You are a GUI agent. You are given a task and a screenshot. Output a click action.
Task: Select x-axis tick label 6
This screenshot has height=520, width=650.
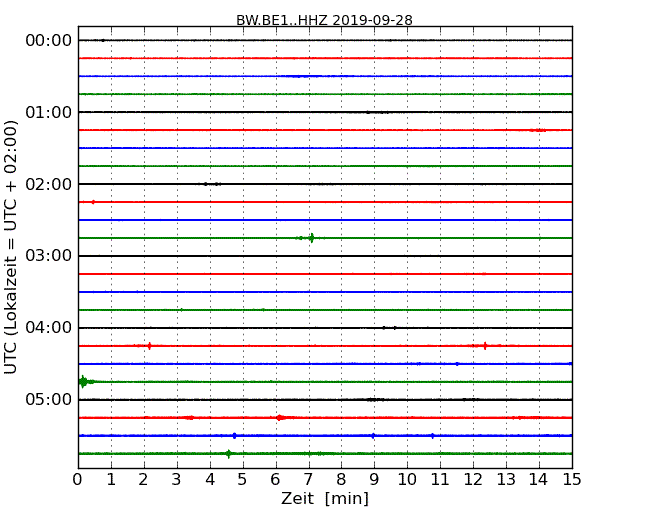click(x=276, y=479)
